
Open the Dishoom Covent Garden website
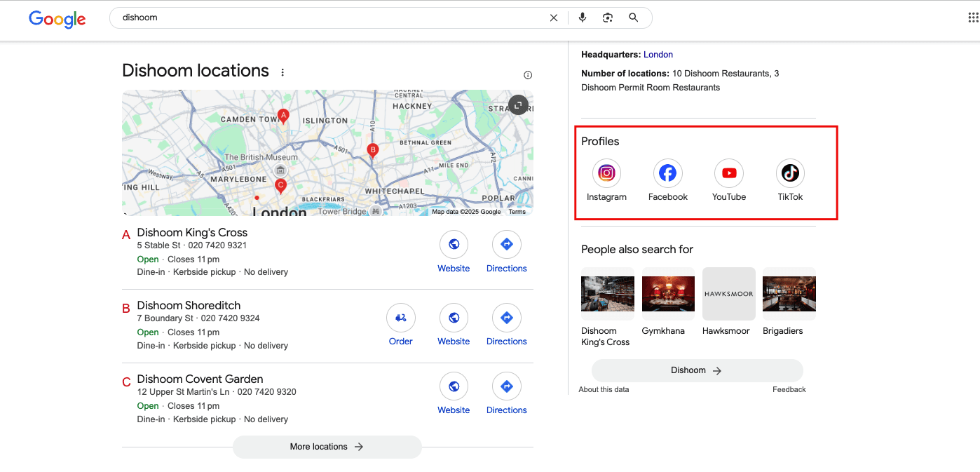click(x=454, y=386)
